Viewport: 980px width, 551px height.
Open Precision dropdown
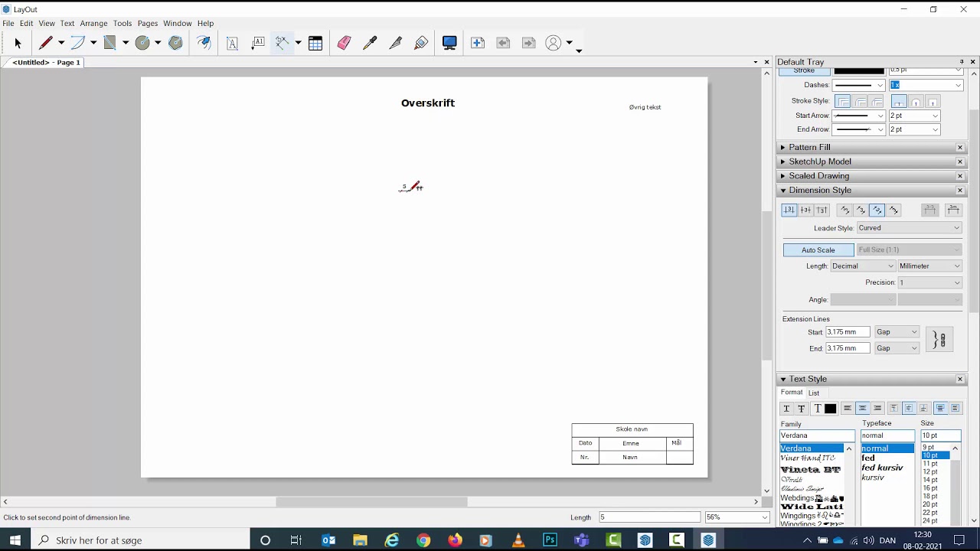[x=929, y=282]
